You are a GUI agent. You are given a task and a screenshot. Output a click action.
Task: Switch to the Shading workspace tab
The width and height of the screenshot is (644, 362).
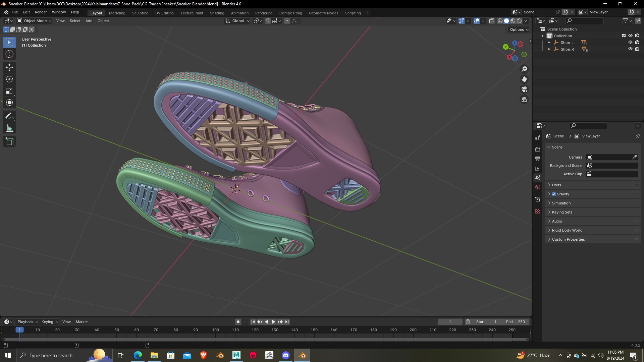217,13
